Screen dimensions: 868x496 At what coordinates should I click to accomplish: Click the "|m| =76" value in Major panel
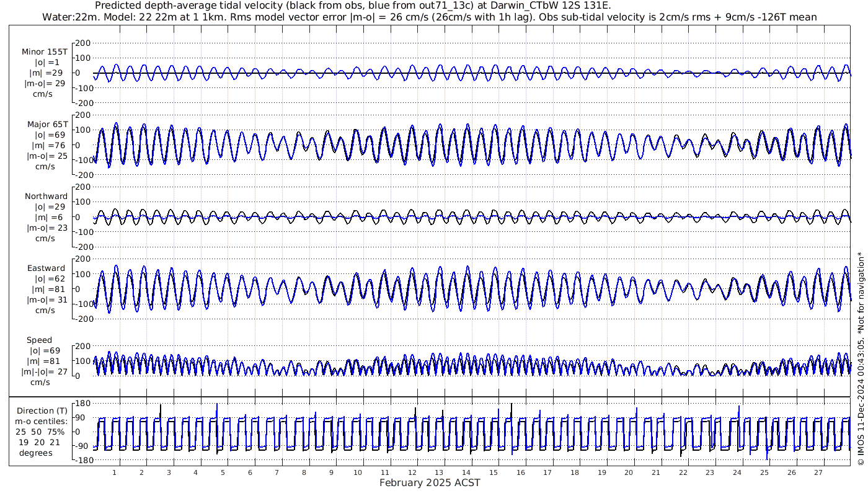point(48,146)
